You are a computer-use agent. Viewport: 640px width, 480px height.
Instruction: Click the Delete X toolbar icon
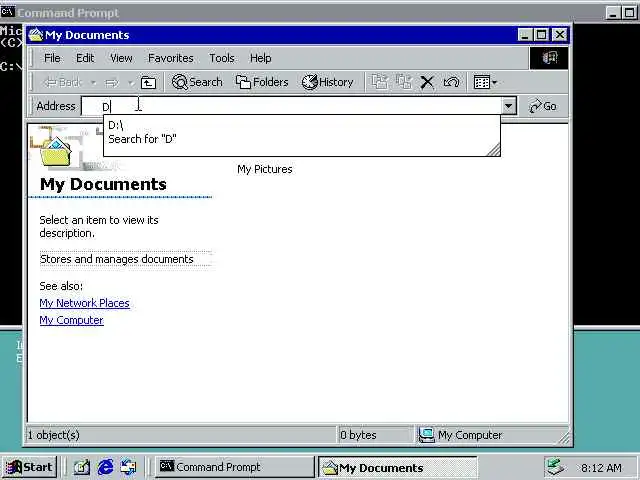427,82
